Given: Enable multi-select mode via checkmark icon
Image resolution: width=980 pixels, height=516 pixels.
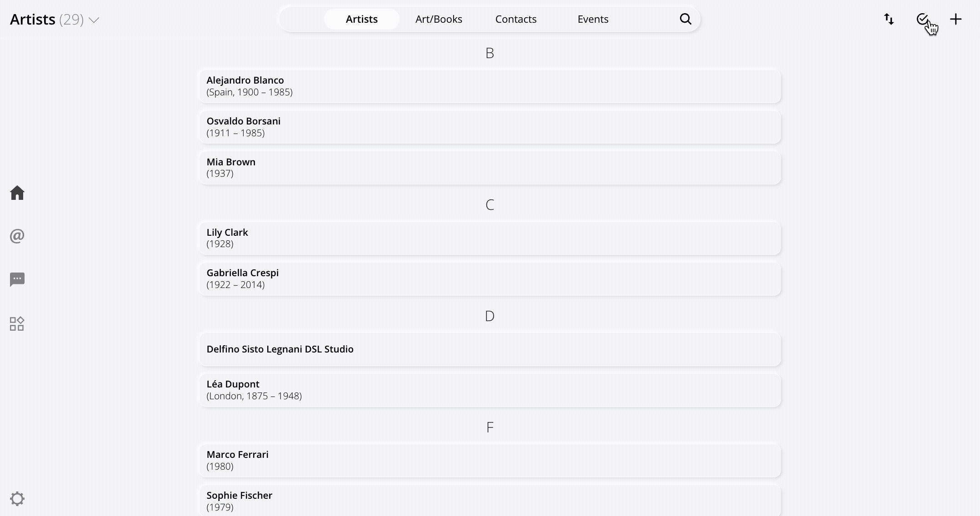Looking at the screenshot, I should pyautogui.click(x=922, y=19).
